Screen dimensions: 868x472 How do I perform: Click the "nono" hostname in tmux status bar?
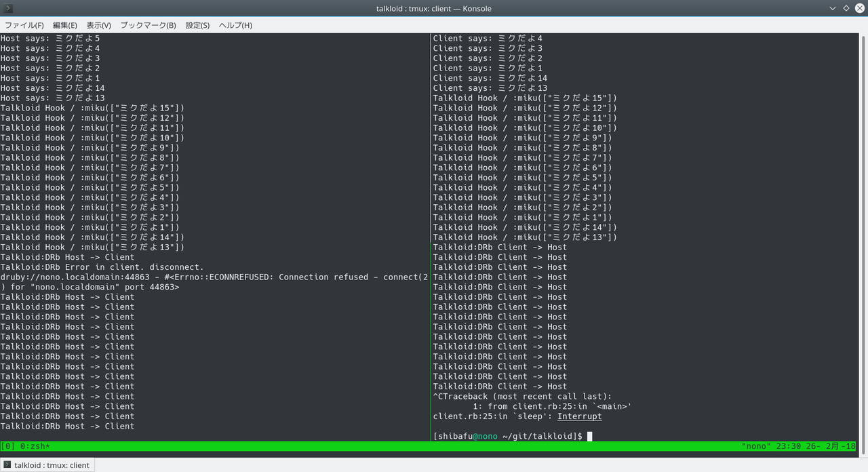pos(757,446)
